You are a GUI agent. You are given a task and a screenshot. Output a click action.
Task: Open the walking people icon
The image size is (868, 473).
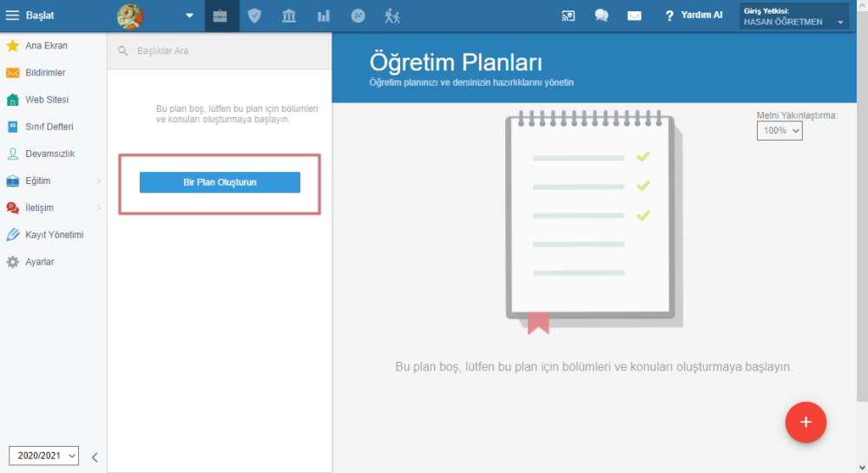click(x=392, y=16)
